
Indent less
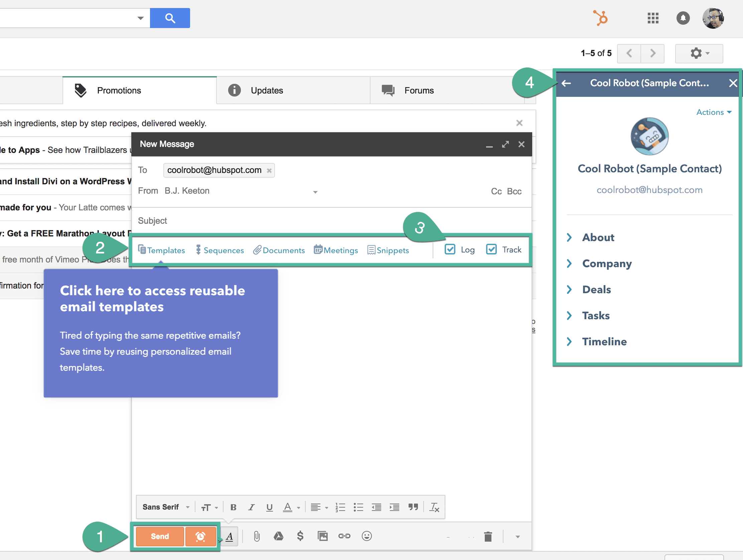(x=376, y=508)
